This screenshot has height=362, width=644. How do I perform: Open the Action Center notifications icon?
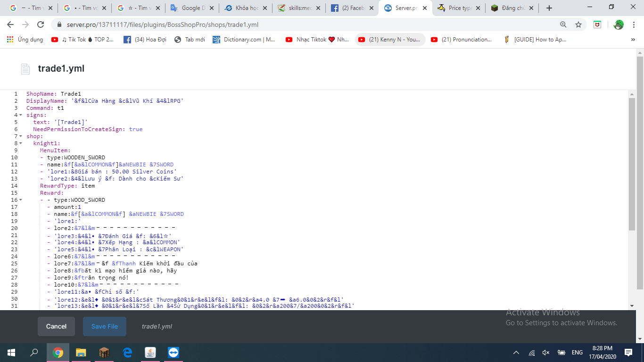click(x=628, y=353)
